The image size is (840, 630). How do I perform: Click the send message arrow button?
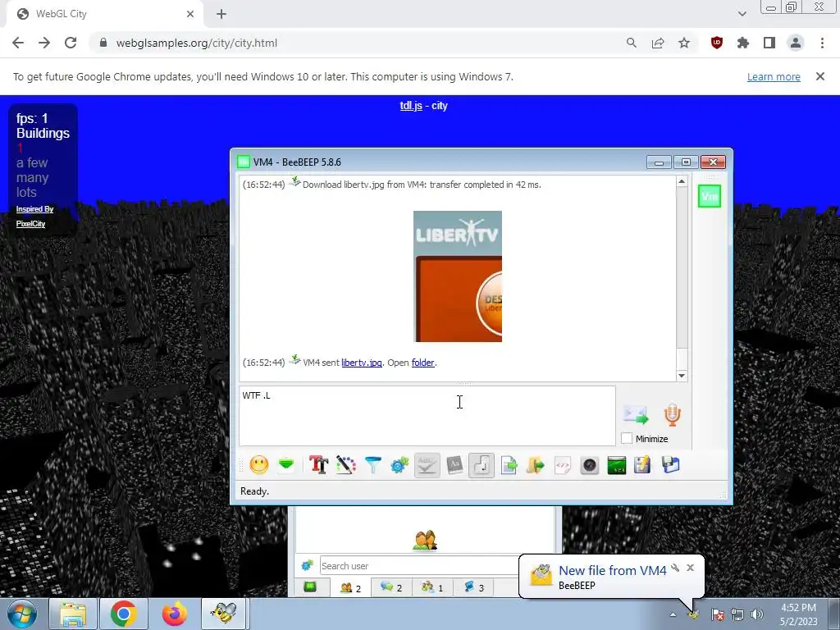coord(636,415)
